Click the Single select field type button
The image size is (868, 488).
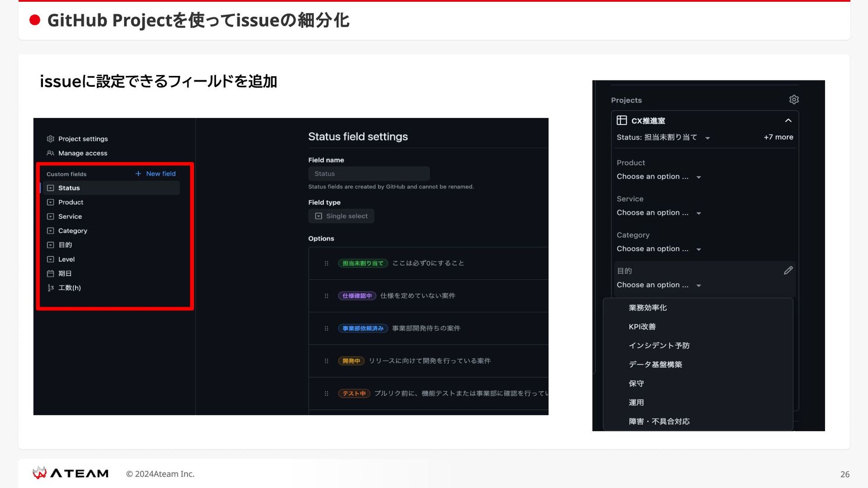341,216
